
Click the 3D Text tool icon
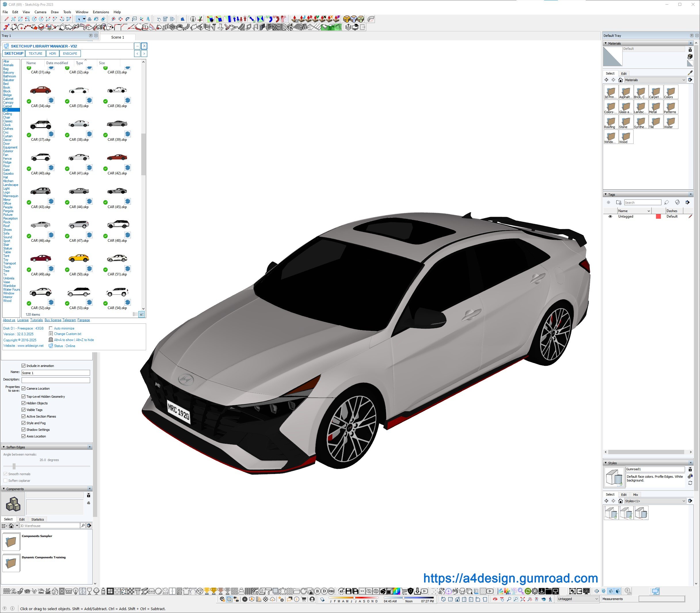tap(148, 19)
